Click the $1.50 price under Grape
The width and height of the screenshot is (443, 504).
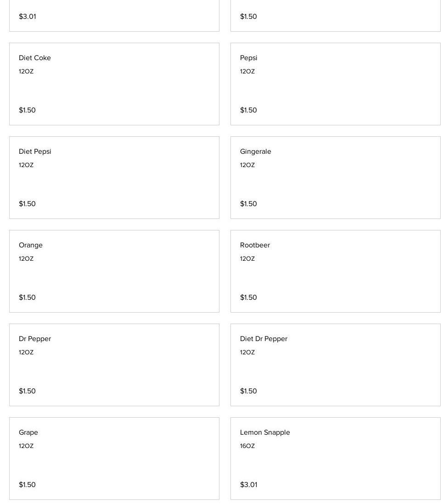(x=27, y=485)
